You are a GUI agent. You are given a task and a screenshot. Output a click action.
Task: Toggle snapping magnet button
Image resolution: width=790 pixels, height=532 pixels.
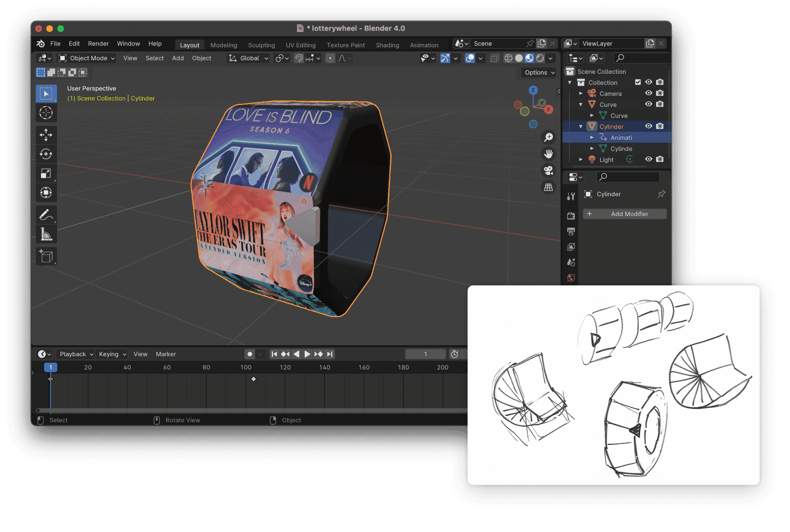(298, 58)
